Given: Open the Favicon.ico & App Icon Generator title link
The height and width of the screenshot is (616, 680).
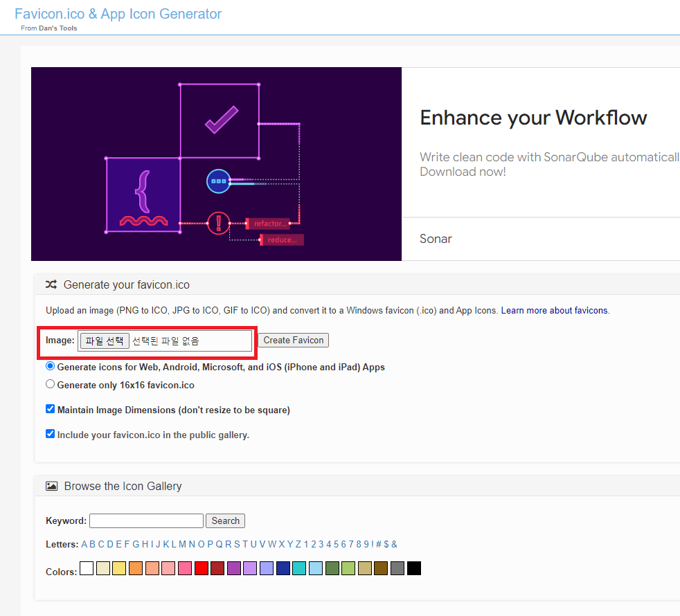Looking at the screenshot, I should [x=118, y=14].
